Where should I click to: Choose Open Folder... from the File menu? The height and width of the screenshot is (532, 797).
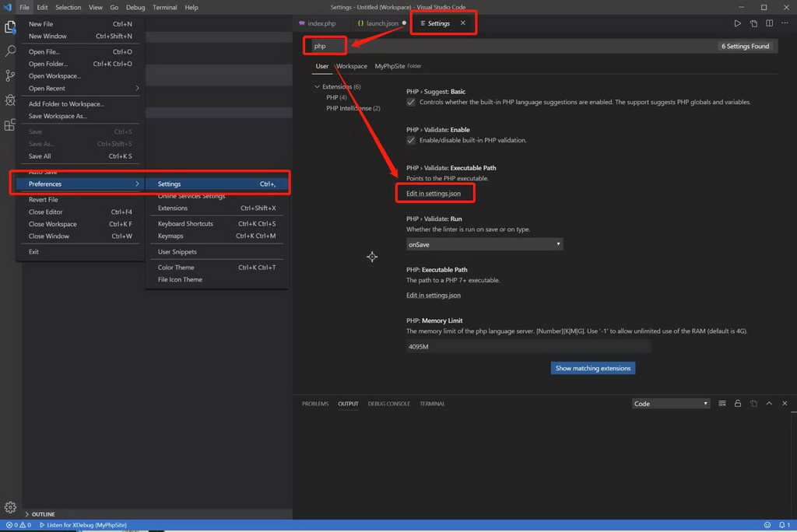80,64
